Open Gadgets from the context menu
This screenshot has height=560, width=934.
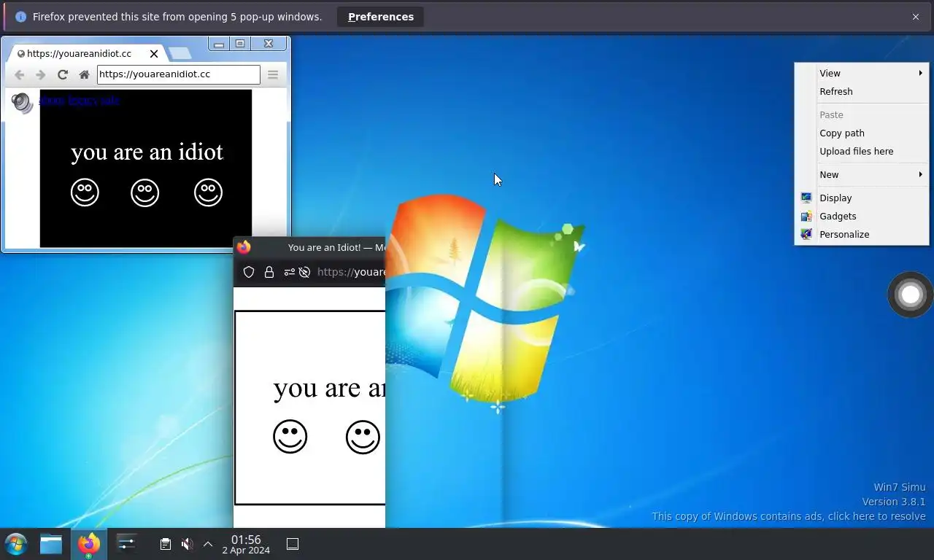(x=862, y=216)
